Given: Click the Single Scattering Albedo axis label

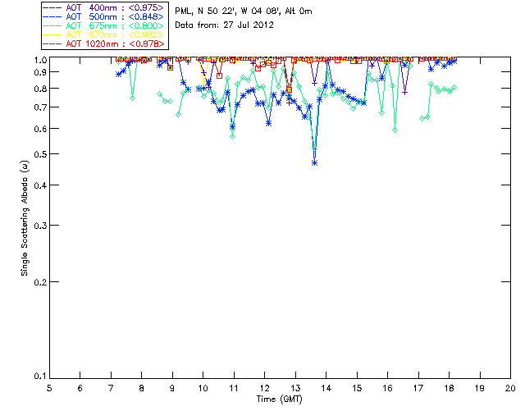Looking at the screenshot, I should (x=25, y=218).
